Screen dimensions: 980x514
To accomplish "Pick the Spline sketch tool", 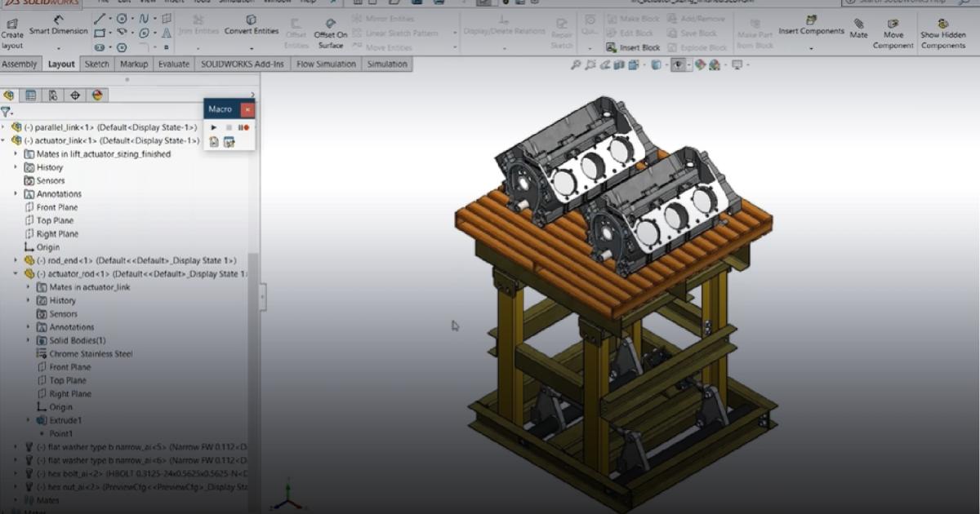I will pyautogui.click(x=145, y=19).
